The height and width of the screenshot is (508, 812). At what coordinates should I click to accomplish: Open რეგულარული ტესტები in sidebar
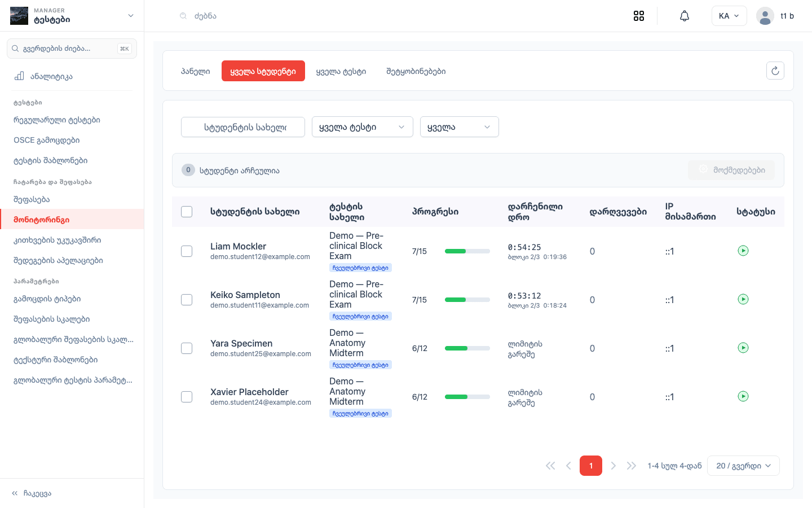(x=72, y=120)
